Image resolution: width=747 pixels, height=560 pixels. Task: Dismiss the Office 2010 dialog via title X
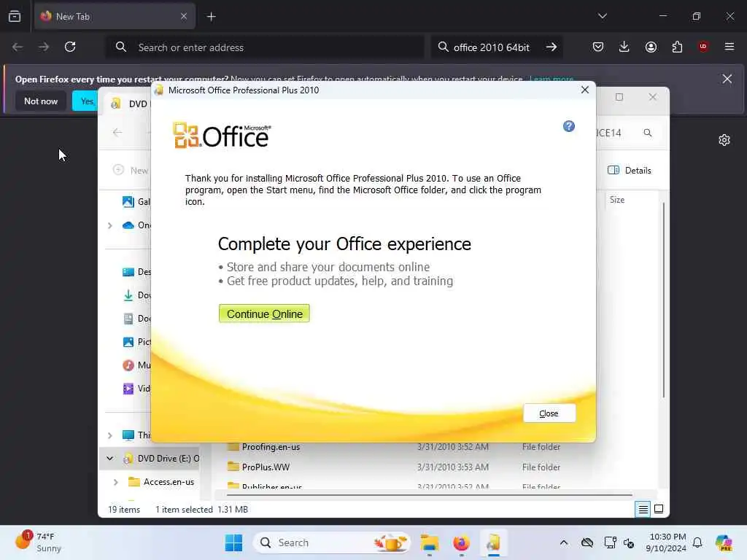585,90
